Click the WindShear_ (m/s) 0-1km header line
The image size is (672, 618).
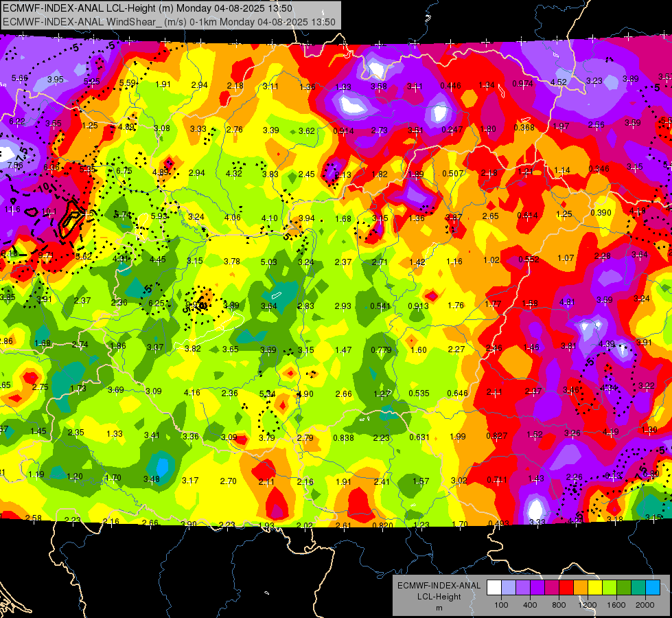pos(169,22)
